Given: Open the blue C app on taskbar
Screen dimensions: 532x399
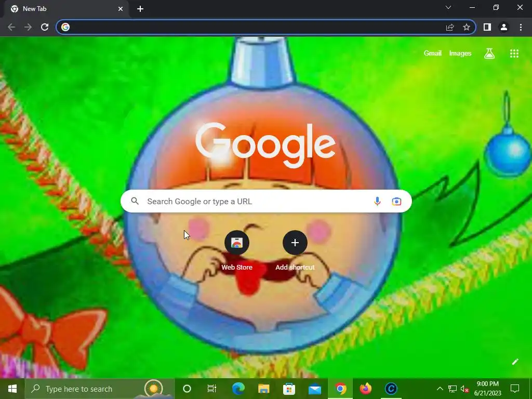Looking at the screenshot, I should pos(391,389).
